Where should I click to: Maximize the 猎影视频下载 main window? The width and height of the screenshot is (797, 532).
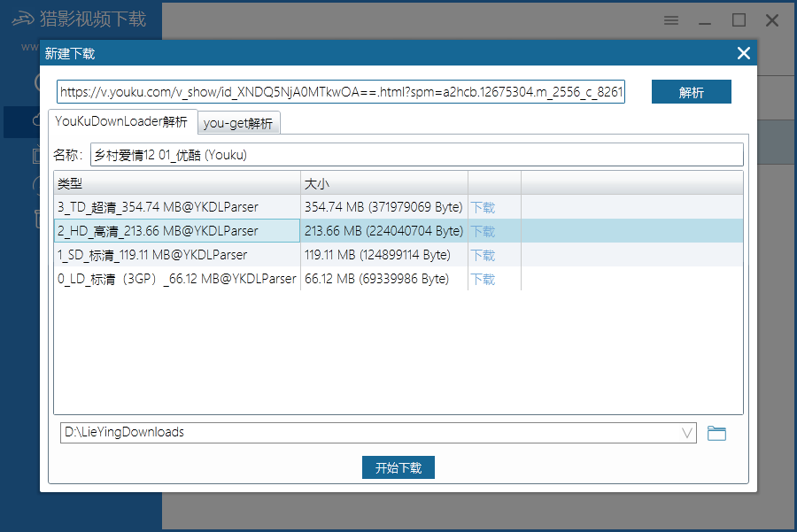coord(739,20)
